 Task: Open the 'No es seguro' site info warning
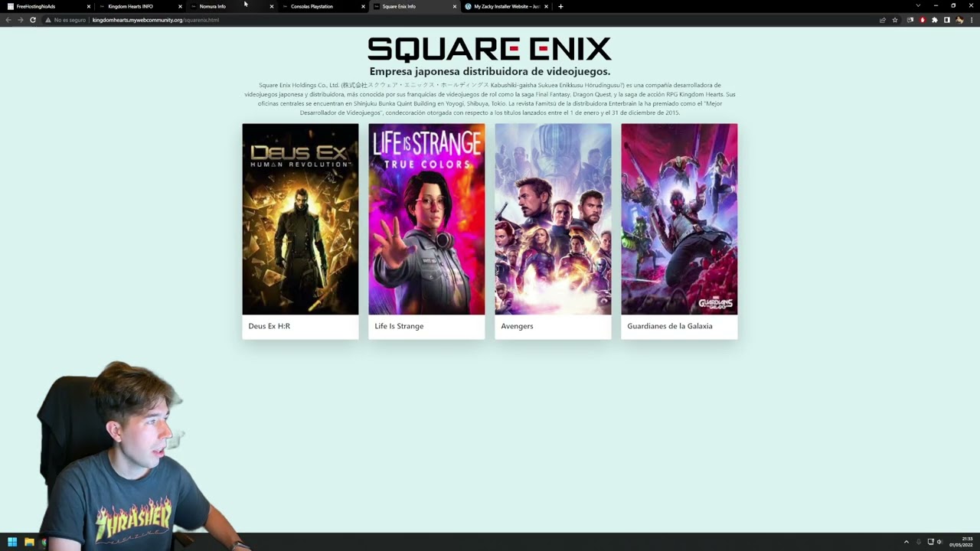[66, 20]
